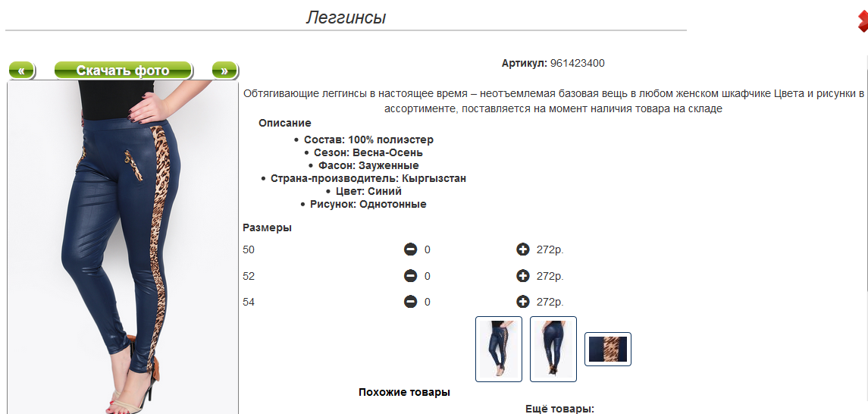Click the minus icon for size 50
The height and width of the screenshot is (414, 868).
tap(410, 249)
